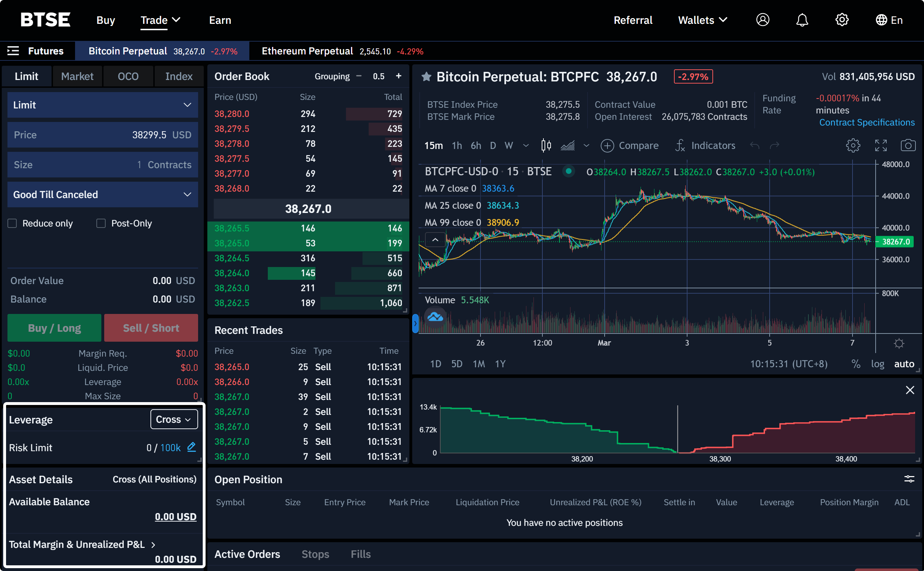Switch to the Fills tab
Screen dimensions: 924x571
[360, 554]
